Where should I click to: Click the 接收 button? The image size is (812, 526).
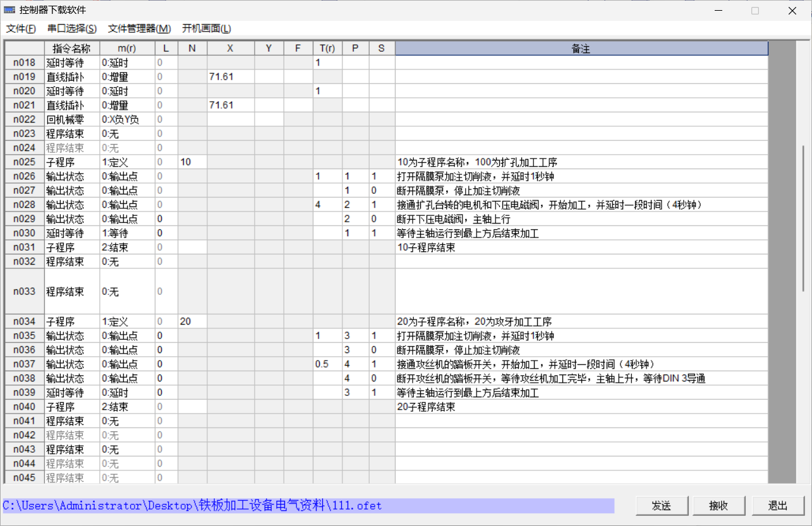pyautogui.click(x=718, y=506)
